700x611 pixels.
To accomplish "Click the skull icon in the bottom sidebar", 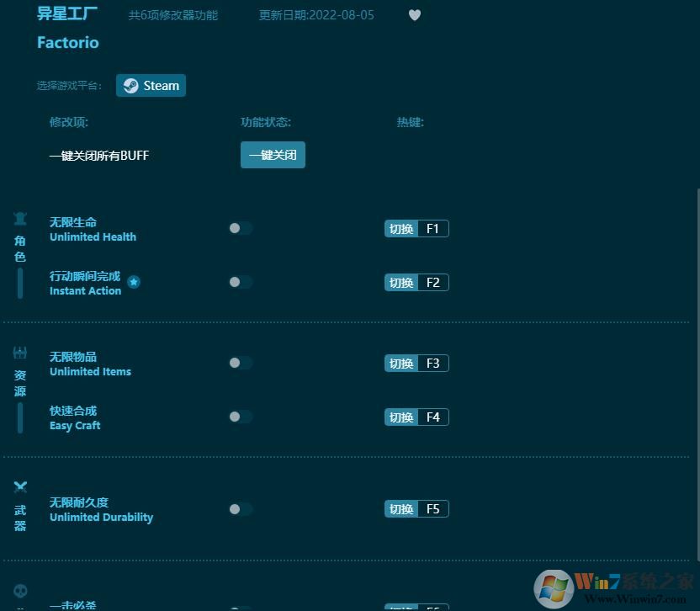I will (x=20, y=591).
